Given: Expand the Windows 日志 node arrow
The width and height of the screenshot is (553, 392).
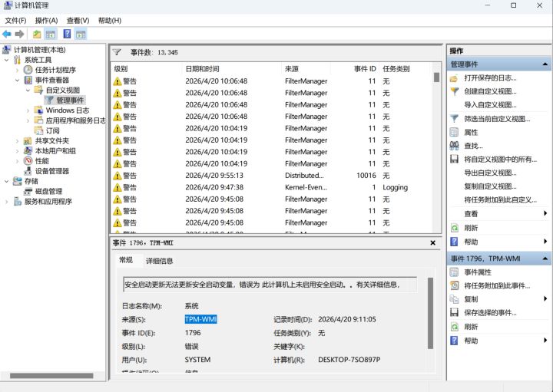Looking at the screenshot, I should point(28,110).
